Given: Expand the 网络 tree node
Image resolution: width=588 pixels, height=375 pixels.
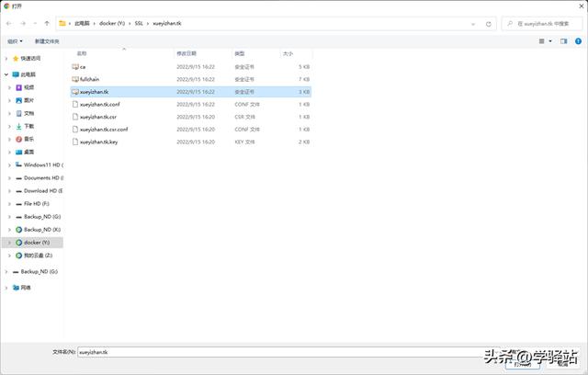Looking at the screenshot, I should (x=6, y=288).
